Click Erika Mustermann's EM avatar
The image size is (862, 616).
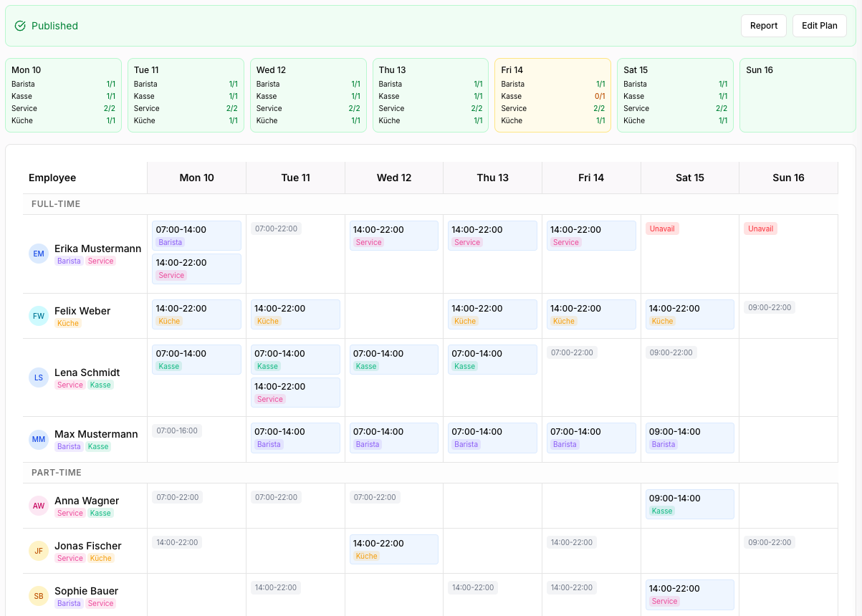tap(39, 254)
